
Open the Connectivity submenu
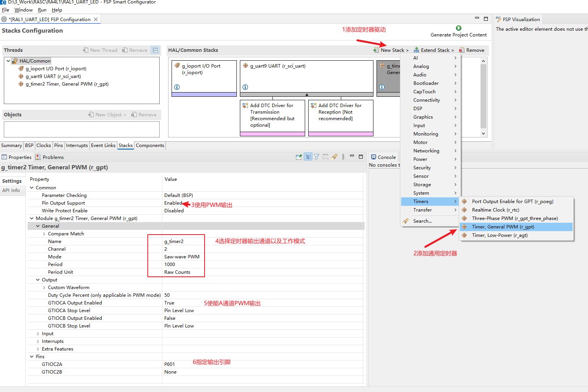pos(430,100)
